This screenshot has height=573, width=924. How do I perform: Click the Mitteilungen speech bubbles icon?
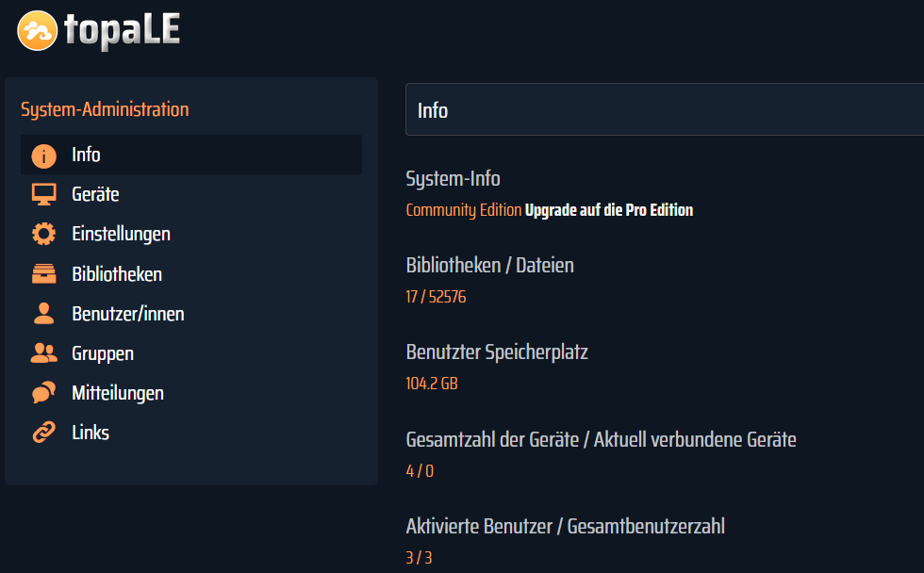[x=44, y=393]
